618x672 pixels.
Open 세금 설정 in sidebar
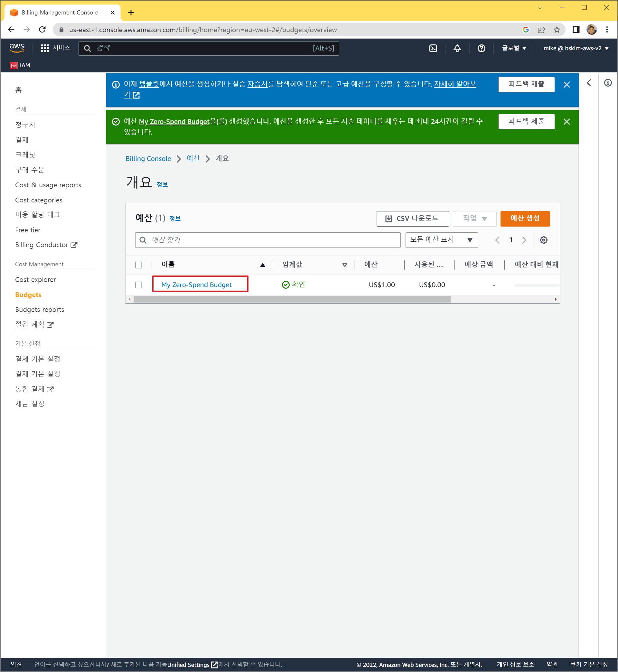click(x=30, y=404)
